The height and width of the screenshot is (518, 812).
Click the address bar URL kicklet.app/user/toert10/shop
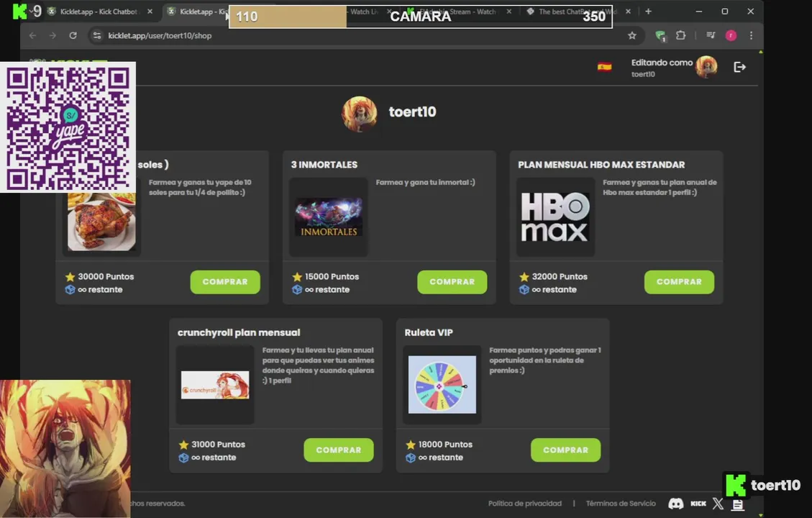point(160,36)
